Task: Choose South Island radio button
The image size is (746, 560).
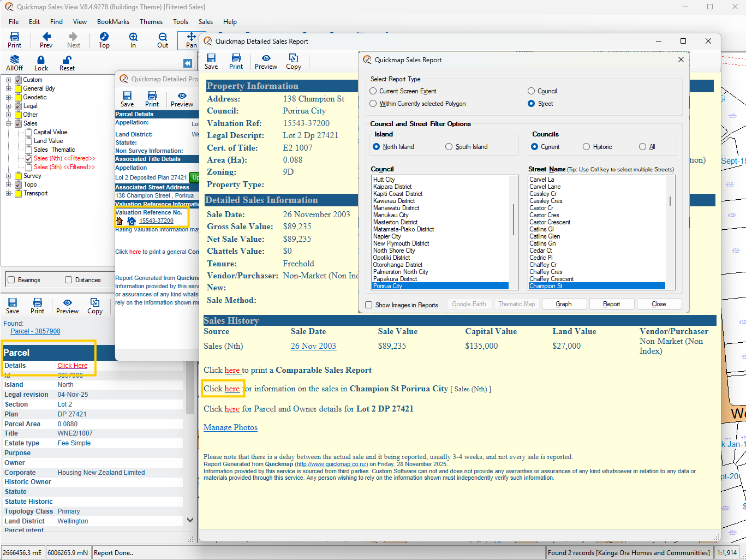Action: click(x=449, y=147)
